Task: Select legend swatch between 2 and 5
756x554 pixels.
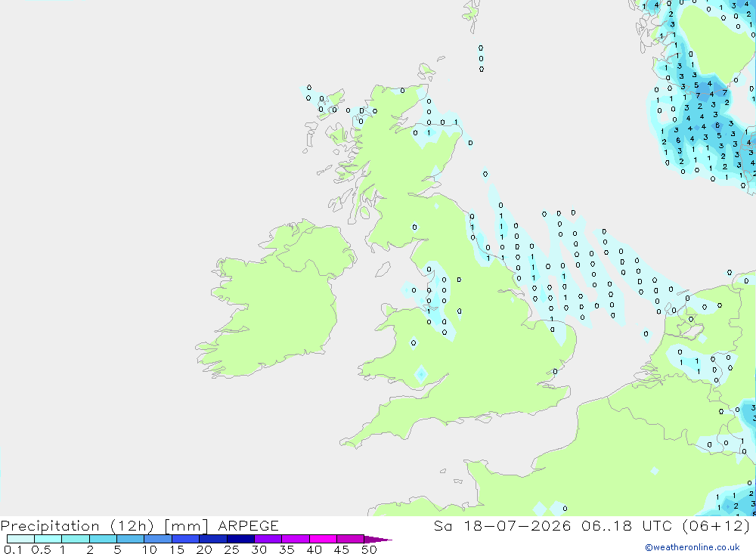Action: coord(103,539)
